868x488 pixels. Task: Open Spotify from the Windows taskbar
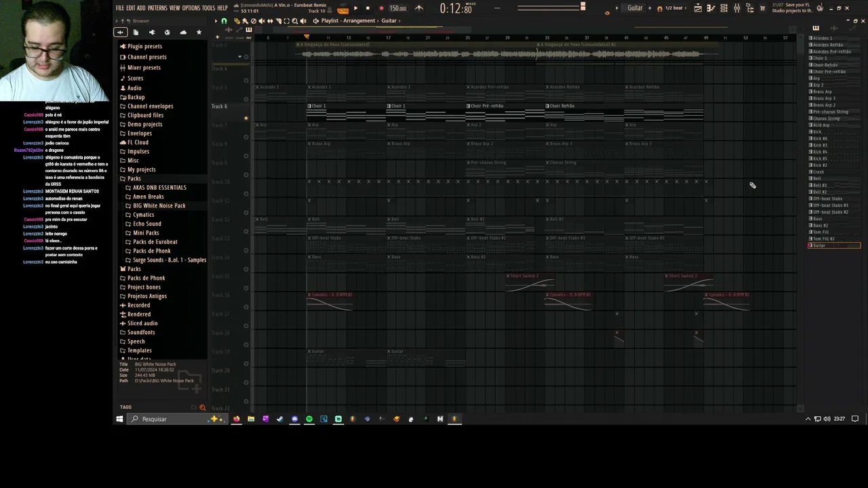coord(309,419)
